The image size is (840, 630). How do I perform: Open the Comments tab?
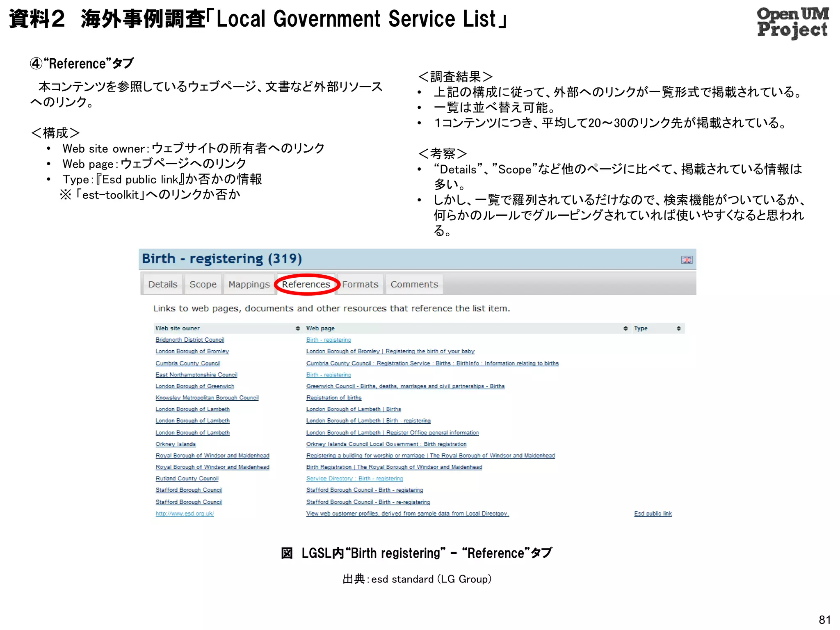click(x=414, y=284)
